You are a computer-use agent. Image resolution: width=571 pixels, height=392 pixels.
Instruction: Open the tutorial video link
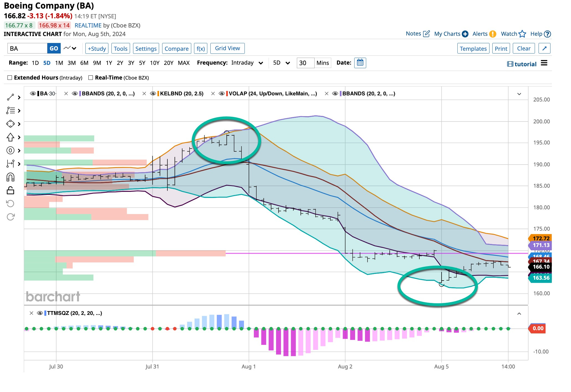coord(522,64)
